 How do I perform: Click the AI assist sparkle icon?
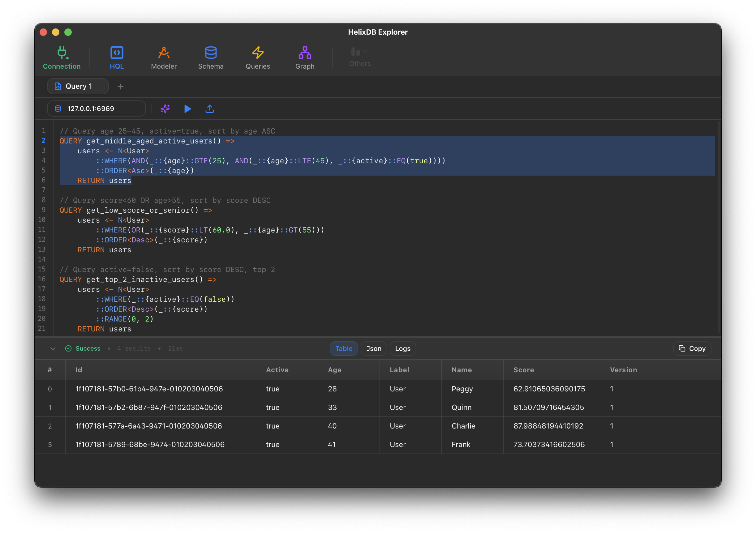coord(165,109)
